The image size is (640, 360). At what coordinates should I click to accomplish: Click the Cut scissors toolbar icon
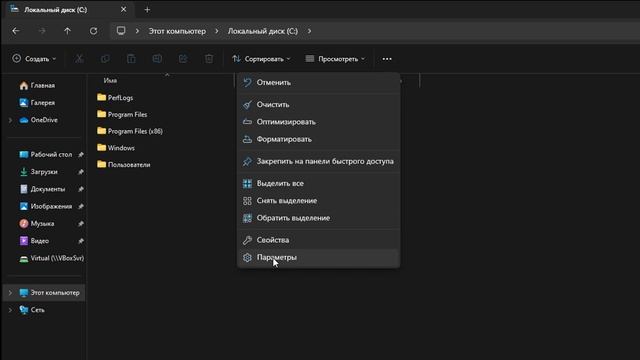pyautogui.click(x=79, y=59)
